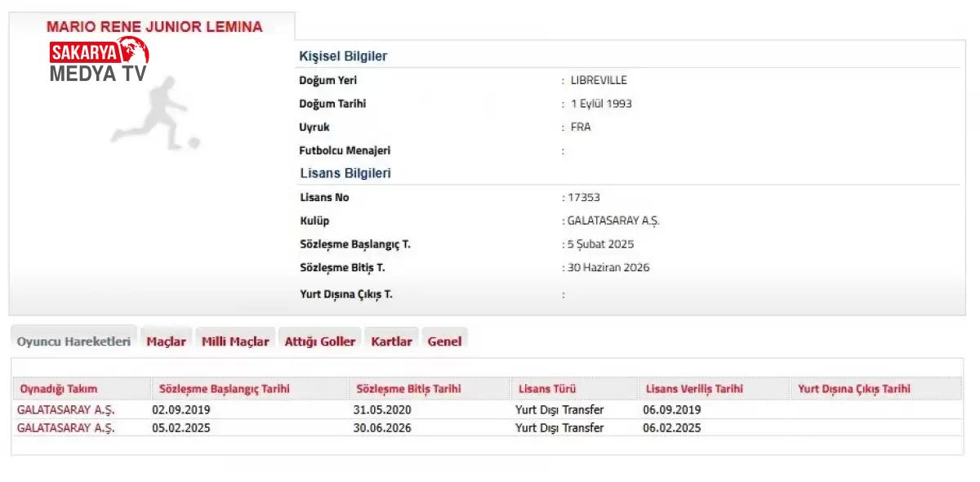The height and width of the screenshot is (482, 980).
Task: Go to the Genel tab
Action: pos(444,341)
